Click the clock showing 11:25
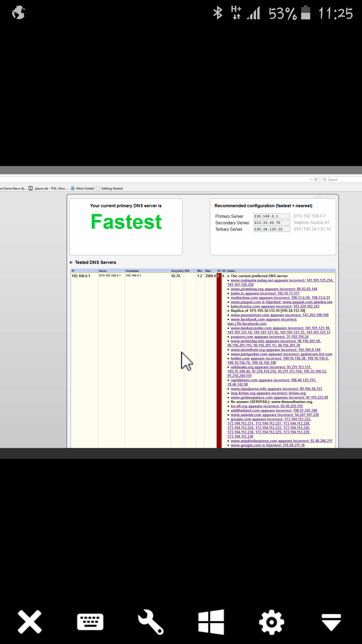Image resolution: width=362 pixels, height=644 pixels. [x=336, y=13]
